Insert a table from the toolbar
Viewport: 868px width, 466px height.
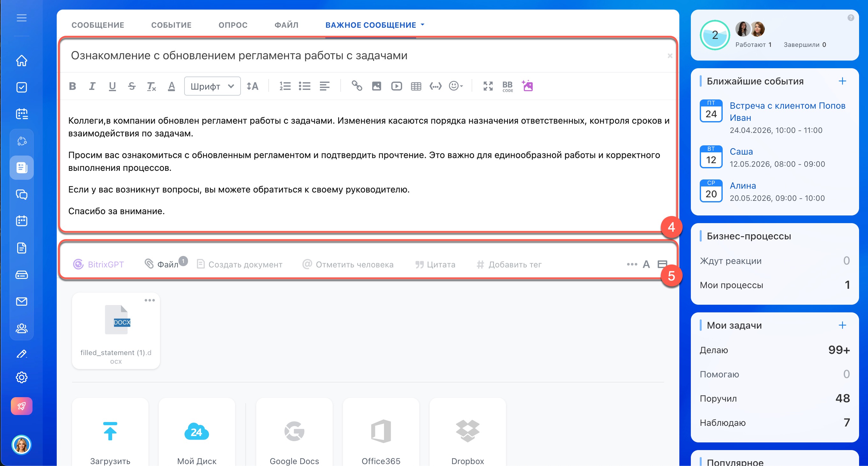(416, 86)
